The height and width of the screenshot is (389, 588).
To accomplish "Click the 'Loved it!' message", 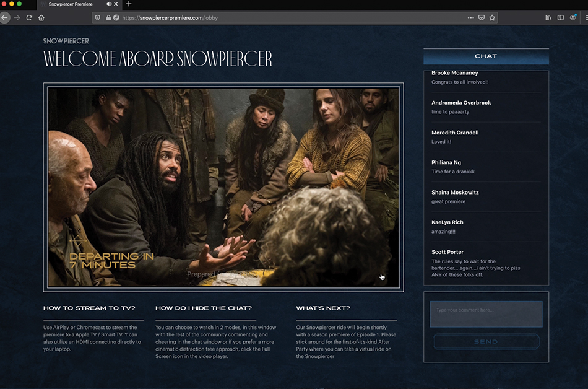I will 441,142.
